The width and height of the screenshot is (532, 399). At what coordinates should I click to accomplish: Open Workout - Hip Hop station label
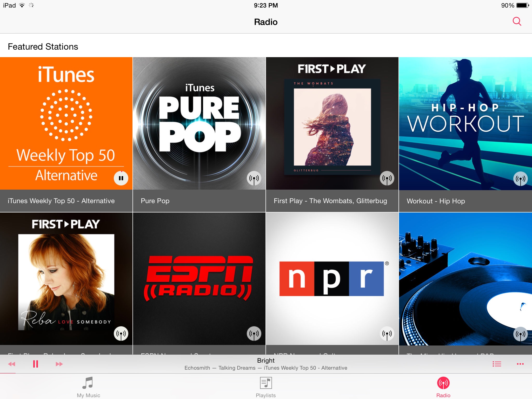[436, 201]
